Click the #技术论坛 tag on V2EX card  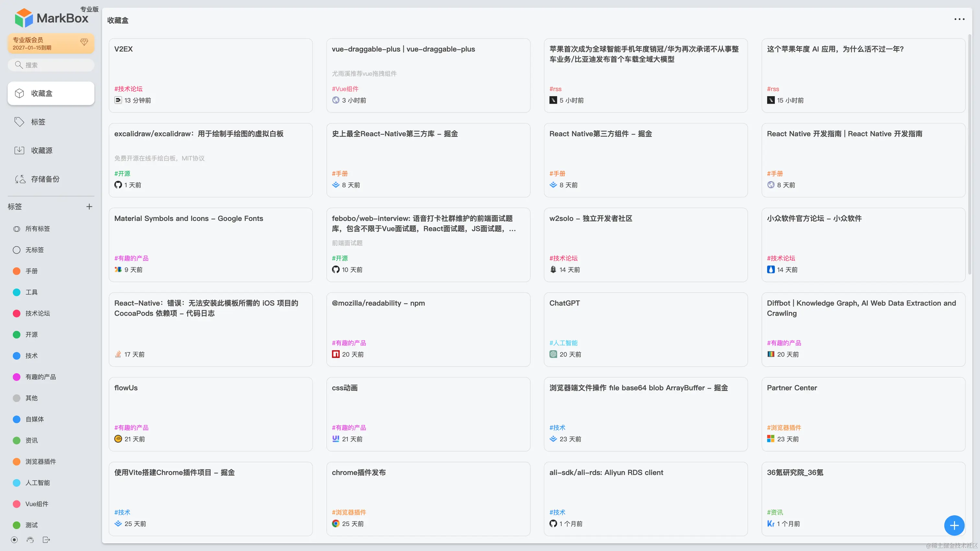pos(128,89)
